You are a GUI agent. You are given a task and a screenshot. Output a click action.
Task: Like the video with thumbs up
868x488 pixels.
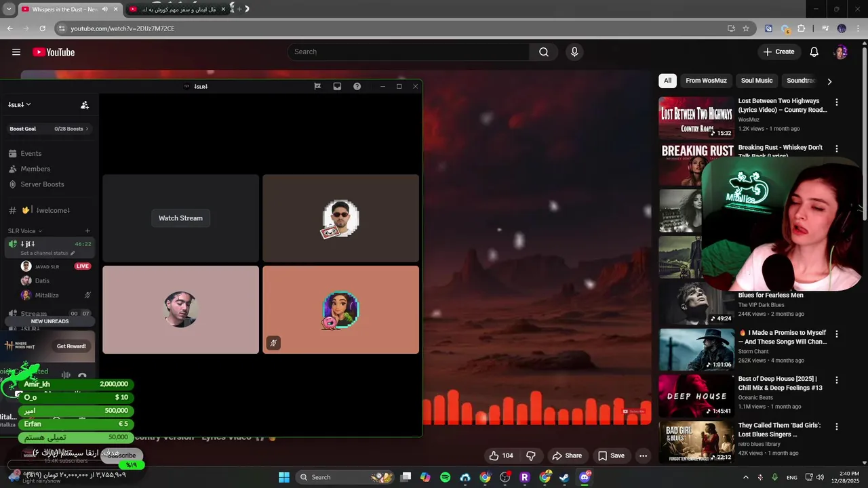tap(501, 455)
